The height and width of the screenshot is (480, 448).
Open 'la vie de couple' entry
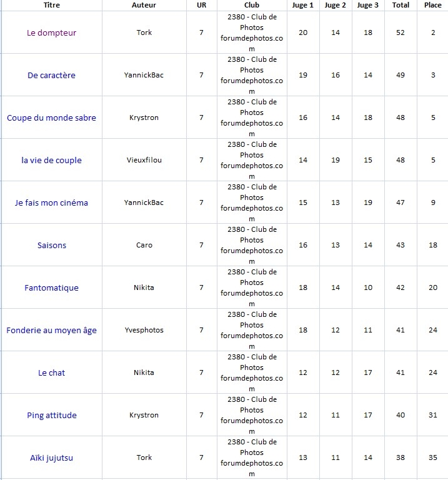click(51, 160)
